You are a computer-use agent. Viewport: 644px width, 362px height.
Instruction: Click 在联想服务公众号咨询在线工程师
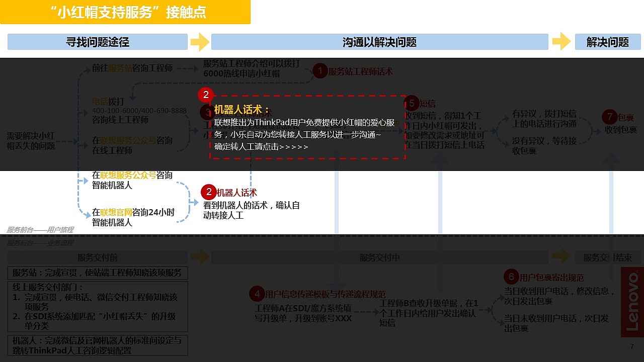point(132,145)
